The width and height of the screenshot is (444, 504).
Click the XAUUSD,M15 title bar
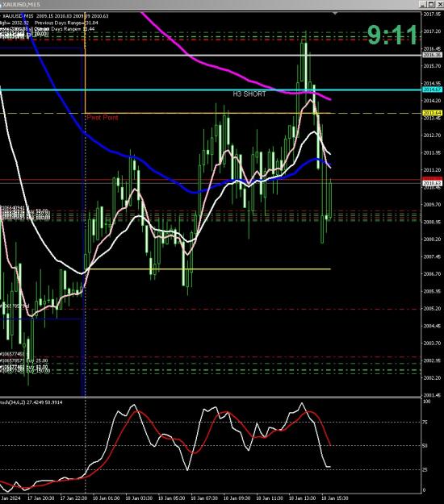pyautogui.click(x=209, y=4)
